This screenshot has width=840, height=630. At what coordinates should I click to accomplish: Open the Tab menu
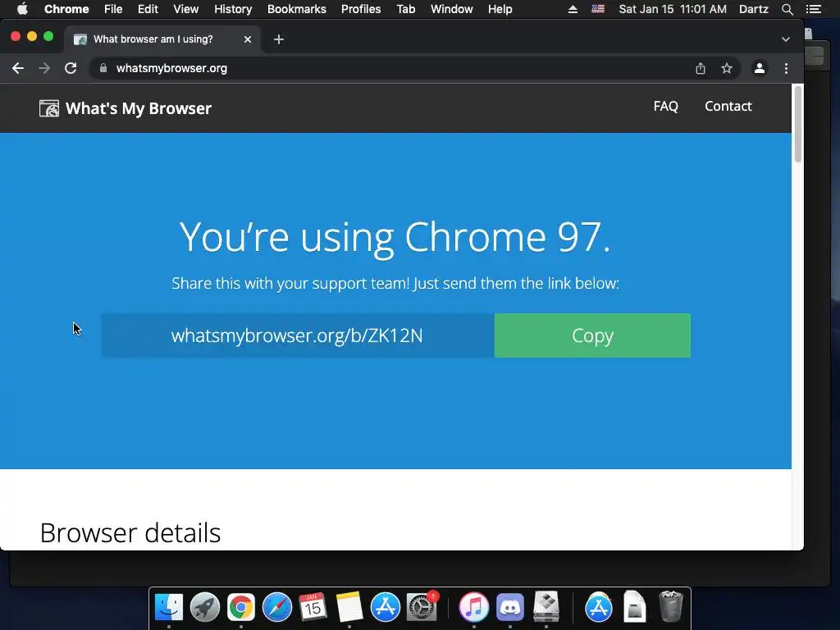(405, 9)
